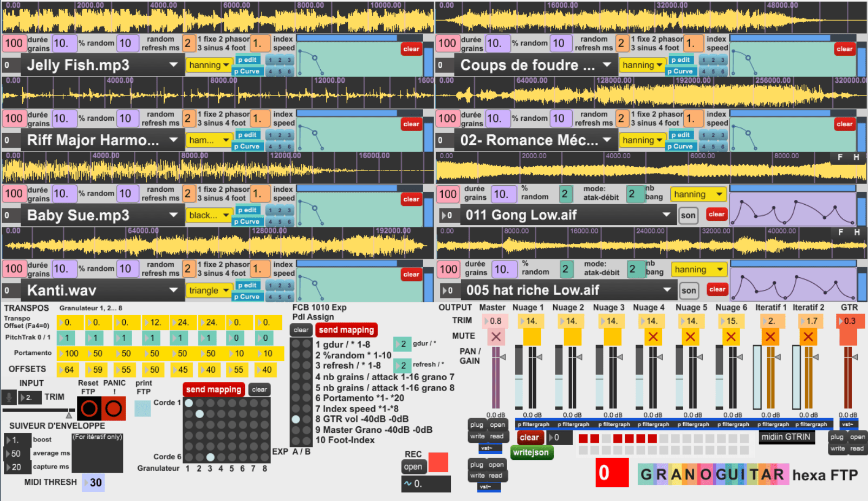Click the F button on Gong Low waveform
The height and width of the screenshot is (501, 868).
click(840, 157)
